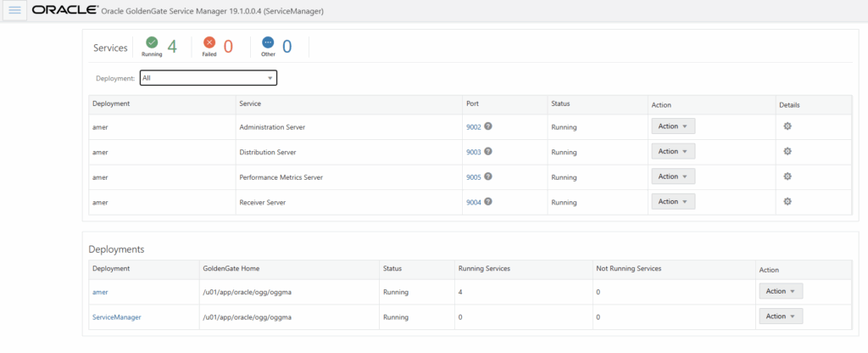Open details gear for Receiver Server
This screenshot has width=868, height=353.
tap(787, 202)
